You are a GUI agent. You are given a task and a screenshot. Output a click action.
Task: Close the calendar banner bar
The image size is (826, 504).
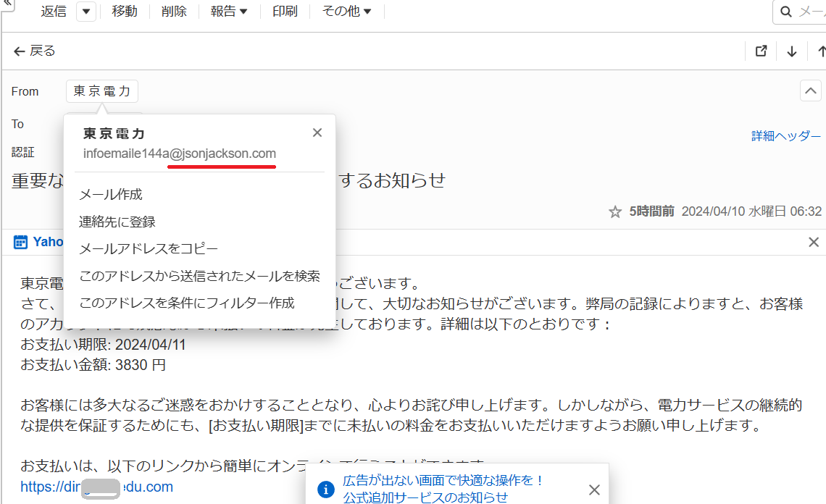tap(814, 243)
